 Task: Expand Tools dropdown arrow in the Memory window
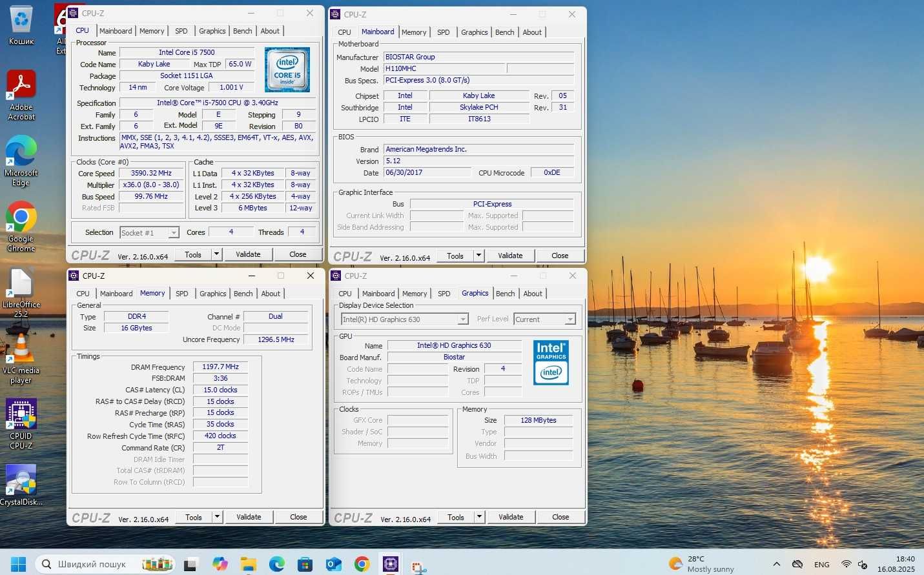[218, 517]
